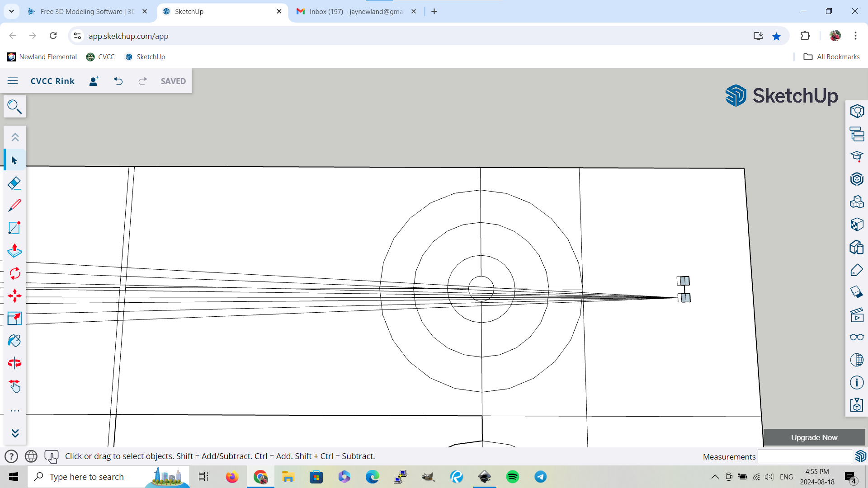Image resolution: width=868 pixels, height=488 pixels.
Task: Select the Move tool
Action: (14, 296)
